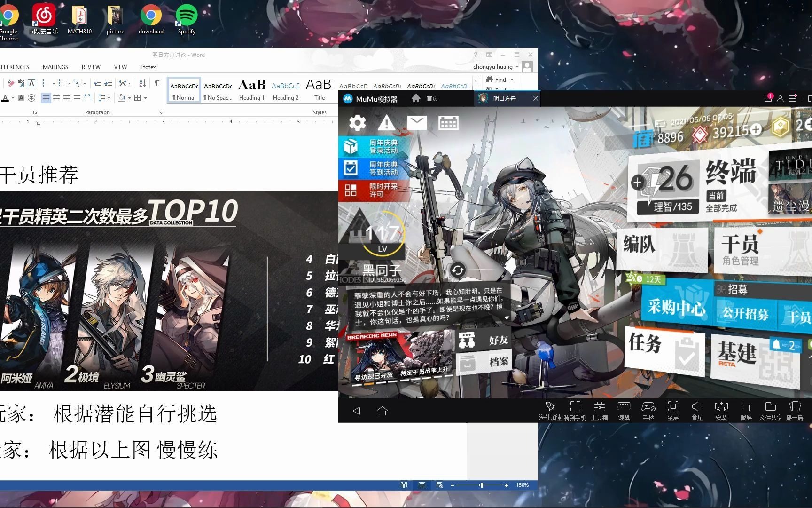812x508 pixels.
Task: Open the warning notice triangle icon
Action: coord(387,123)
